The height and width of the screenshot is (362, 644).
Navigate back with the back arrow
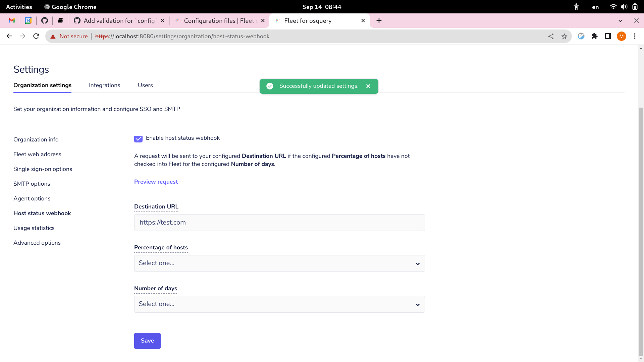click(x=9, y=36)
